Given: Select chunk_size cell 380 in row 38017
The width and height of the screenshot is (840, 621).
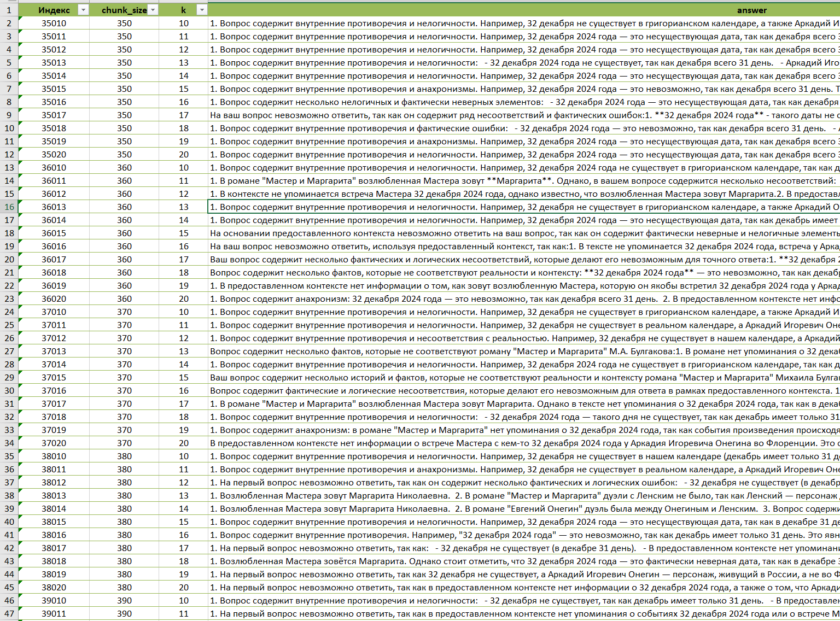Looking at the screenshot, I should pyautogui.click(x=124, y=548).
